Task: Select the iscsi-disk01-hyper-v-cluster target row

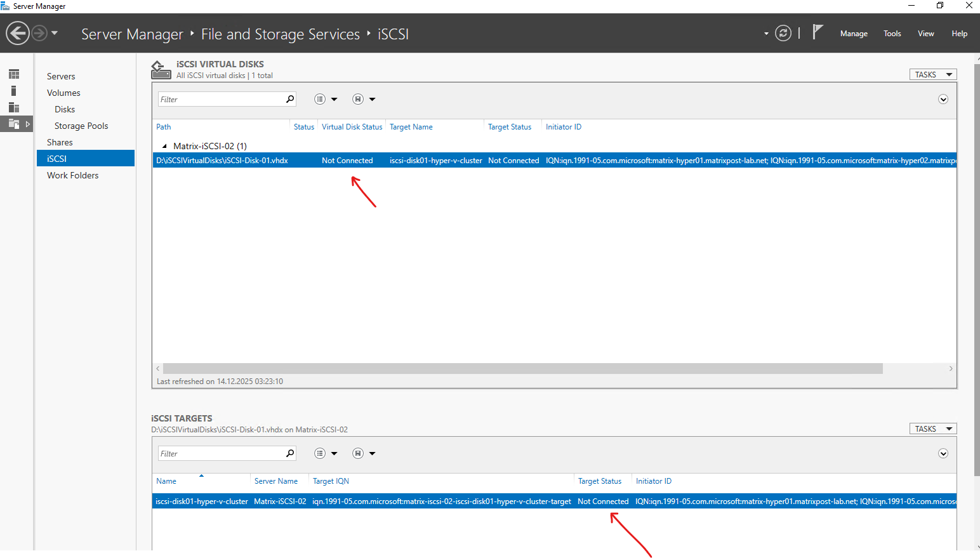Action: [x=555, y=502]
